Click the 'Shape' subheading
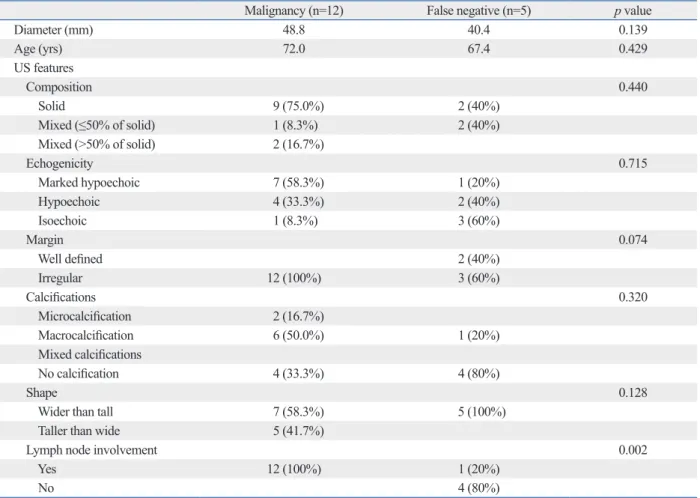The width and height of the screenshot is (700, 498). click(x=42, y=393)
